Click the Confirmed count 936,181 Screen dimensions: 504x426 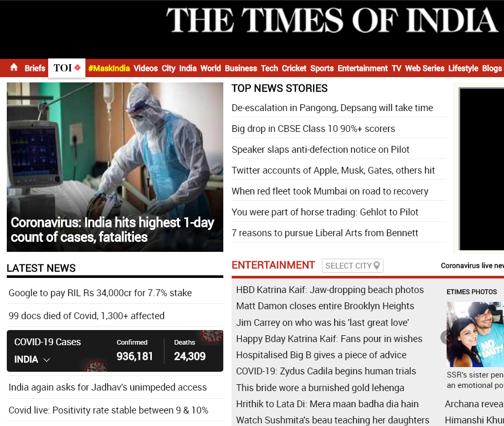(135, 356)
